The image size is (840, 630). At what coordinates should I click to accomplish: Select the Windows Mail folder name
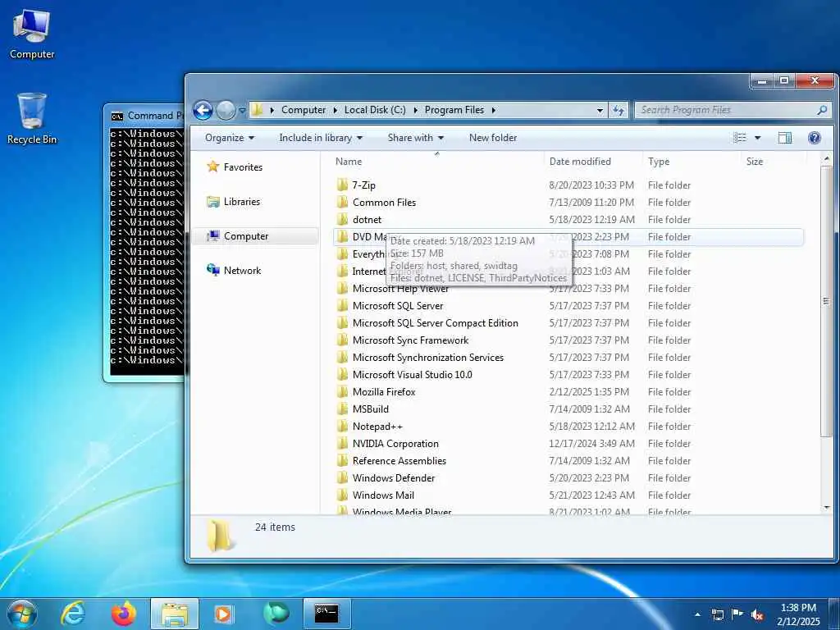383,495
